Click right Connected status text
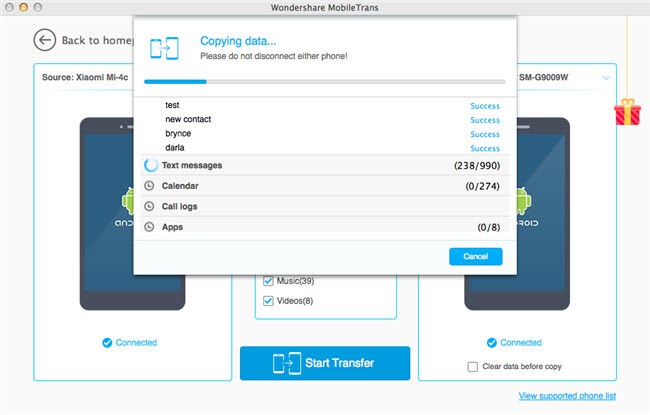This screenshot has width=650, height=415. tap(521, 343)
